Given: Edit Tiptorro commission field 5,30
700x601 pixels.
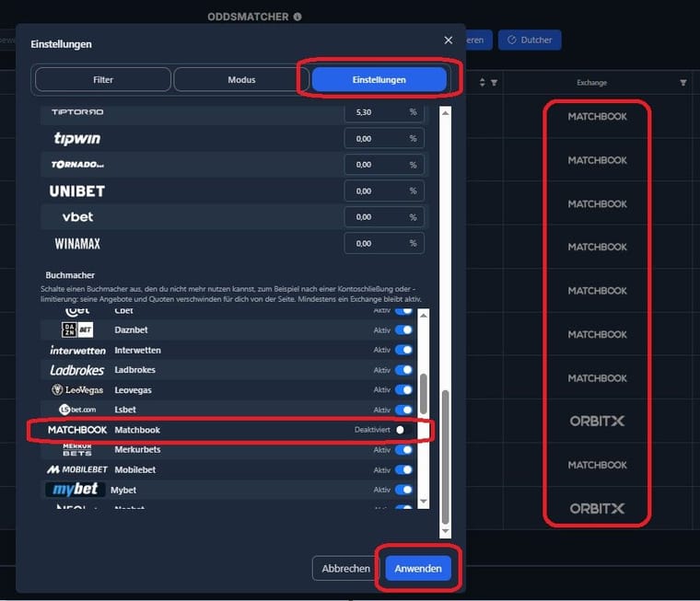Looking at the screenshot, I should click(384, 112).
